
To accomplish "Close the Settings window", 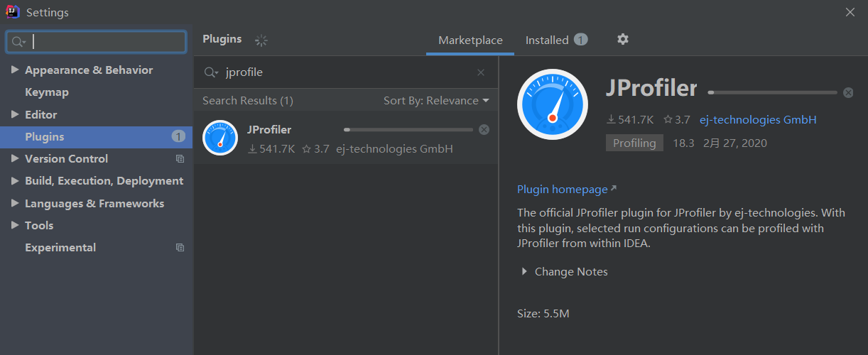I will [850, 12].
